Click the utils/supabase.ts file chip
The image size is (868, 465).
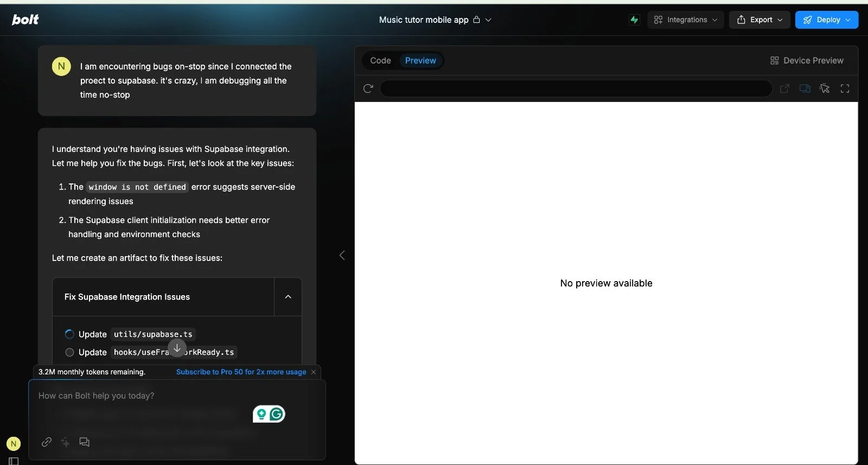[153, 334]
